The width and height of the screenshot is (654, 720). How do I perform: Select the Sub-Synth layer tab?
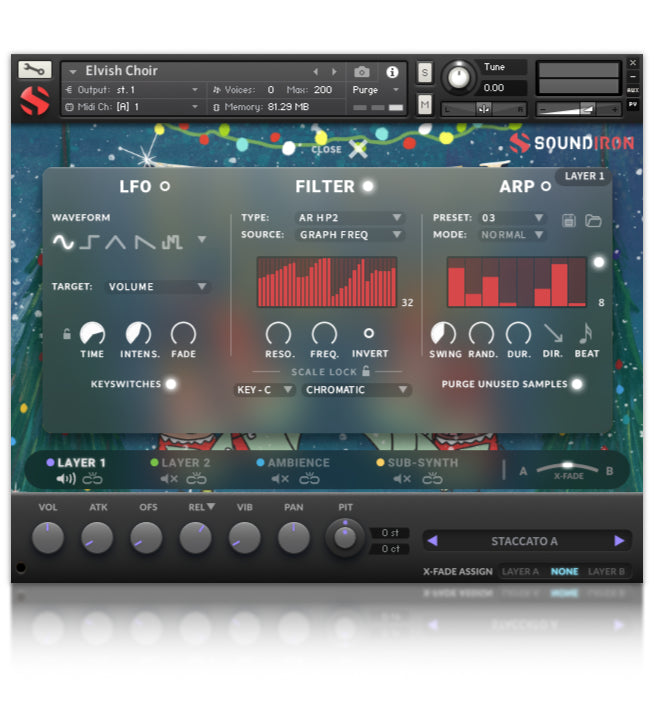(422, 463)
